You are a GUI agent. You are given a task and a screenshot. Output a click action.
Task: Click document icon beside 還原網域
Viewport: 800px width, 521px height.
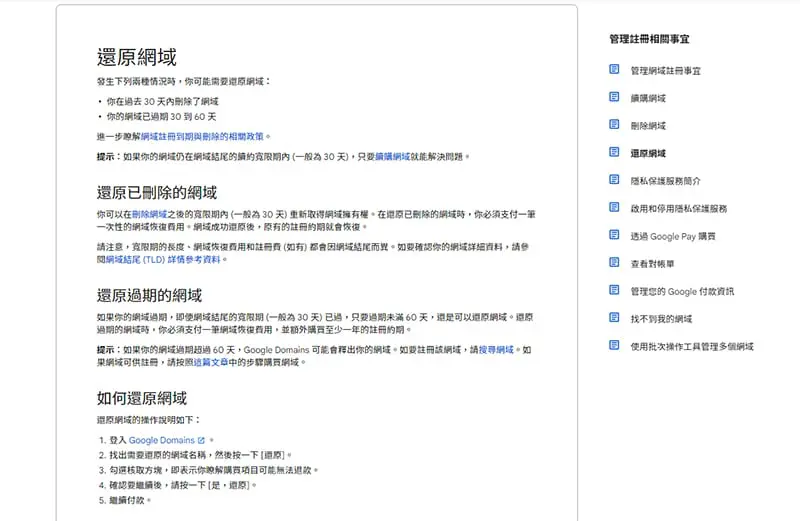[x=614, y=153]
